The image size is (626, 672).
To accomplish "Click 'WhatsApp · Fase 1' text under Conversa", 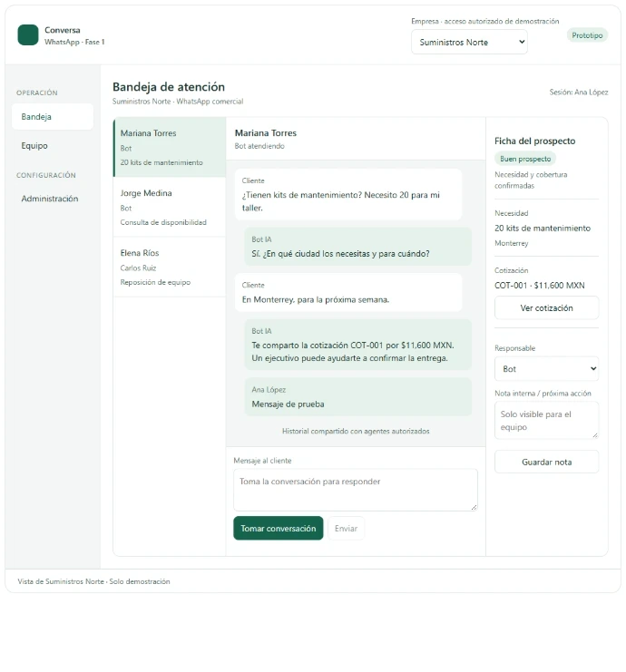I will pos(74,42).
